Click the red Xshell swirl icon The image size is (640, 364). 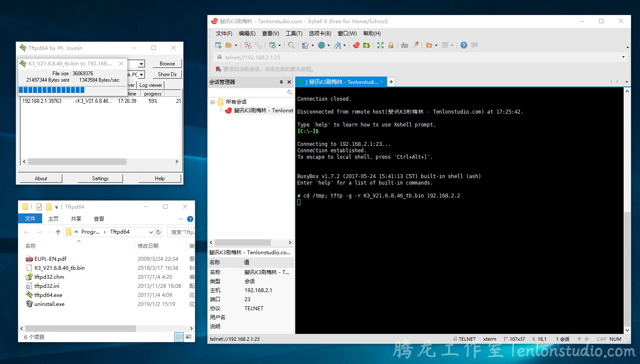pos(356,45)
